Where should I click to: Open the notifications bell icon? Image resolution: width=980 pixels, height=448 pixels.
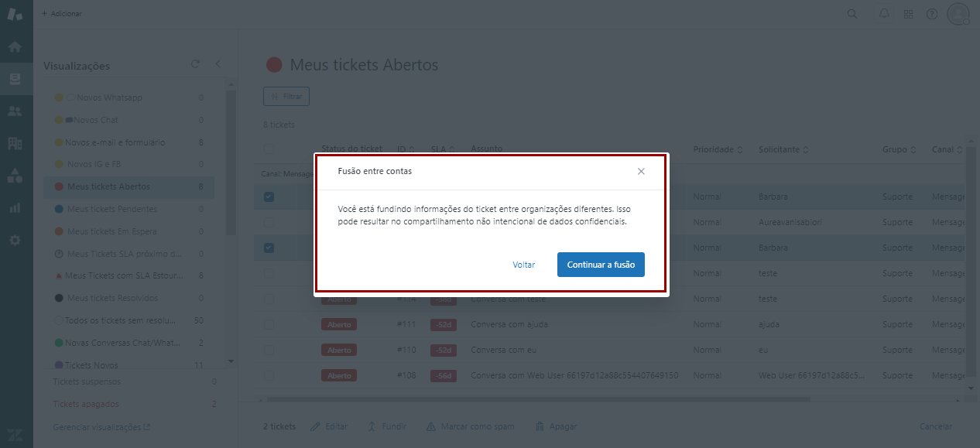(x=884, y=14)
